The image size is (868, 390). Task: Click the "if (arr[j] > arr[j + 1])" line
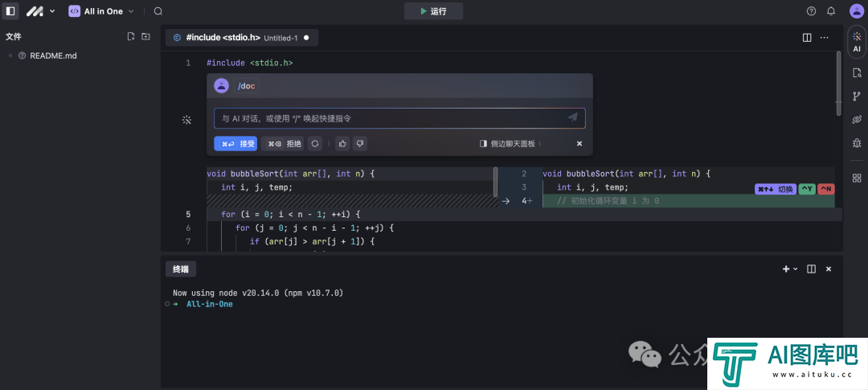tap(312, 241)
